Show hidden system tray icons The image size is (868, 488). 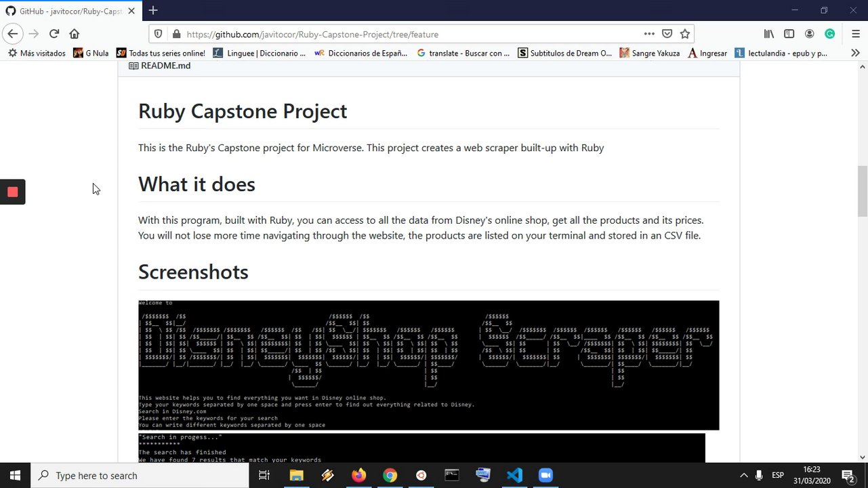pyautogui.click(x=743, y=475)
